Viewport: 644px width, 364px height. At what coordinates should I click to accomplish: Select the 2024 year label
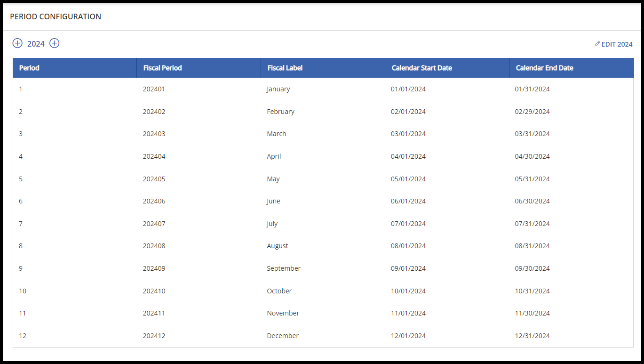click(36, 44)
